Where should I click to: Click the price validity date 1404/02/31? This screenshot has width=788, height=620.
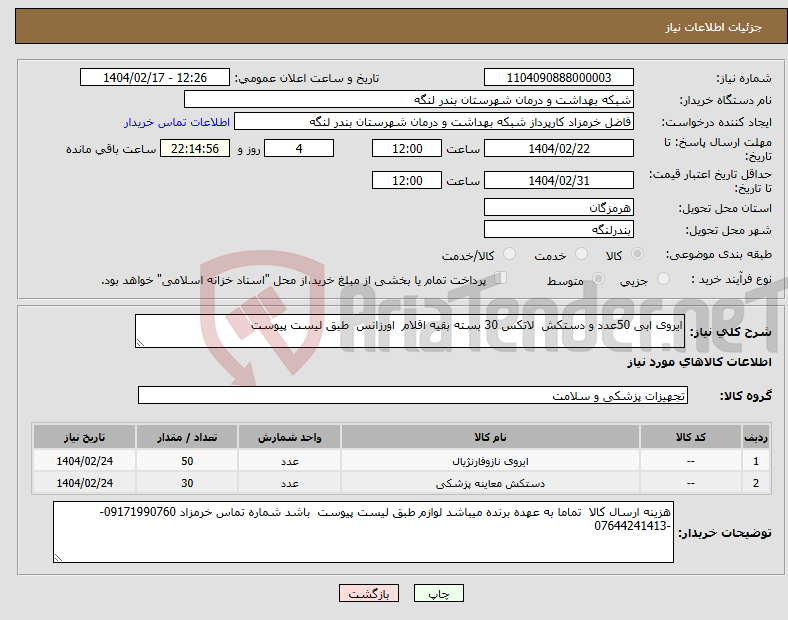pyautogui.click(x=558, y=180)
